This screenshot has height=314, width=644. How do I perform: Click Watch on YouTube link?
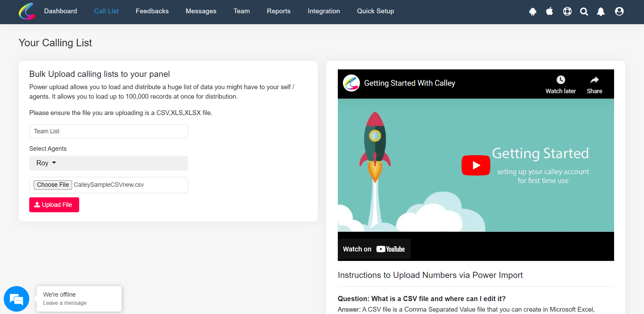click(374, 249)
